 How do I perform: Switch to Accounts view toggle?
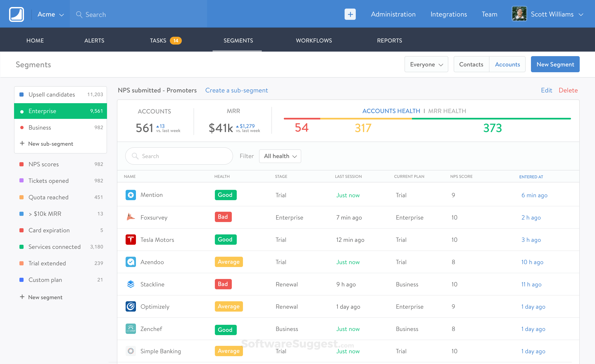click(x=507, y=64)
